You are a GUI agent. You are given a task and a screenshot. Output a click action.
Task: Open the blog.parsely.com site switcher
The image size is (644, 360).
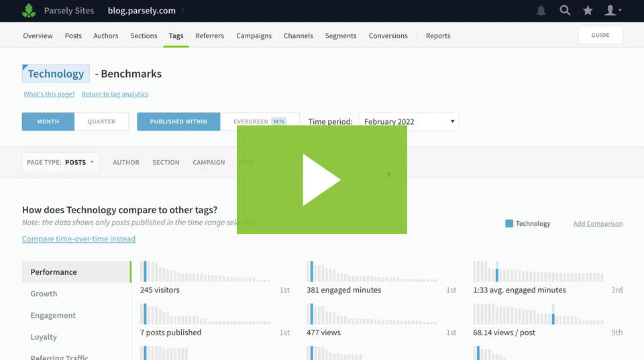pyautogui.click(x=146, y=11)
